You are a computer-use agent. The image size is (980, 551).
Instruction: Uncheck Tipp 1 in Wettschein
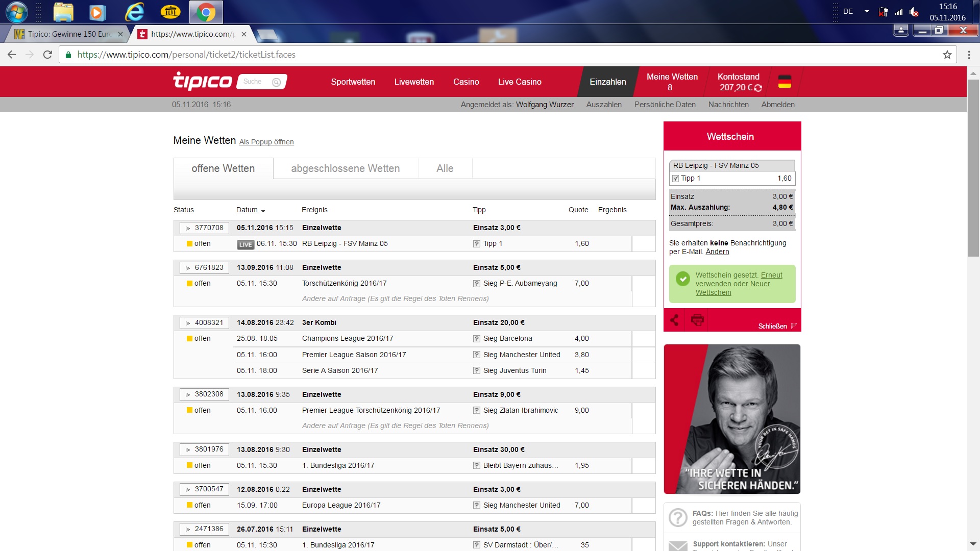[676, 179]
